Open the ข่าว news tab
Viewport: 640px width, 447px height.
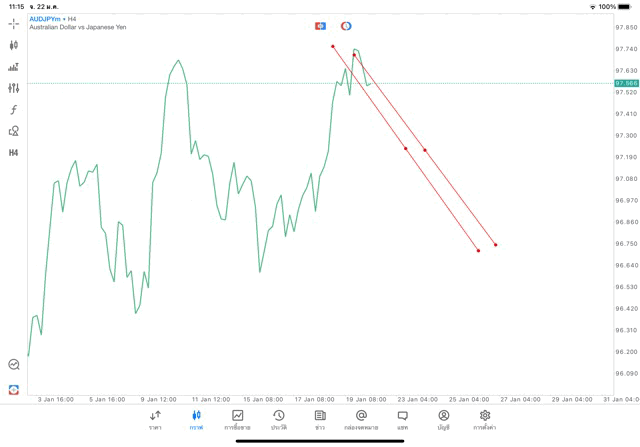click(x=320, y=420)
